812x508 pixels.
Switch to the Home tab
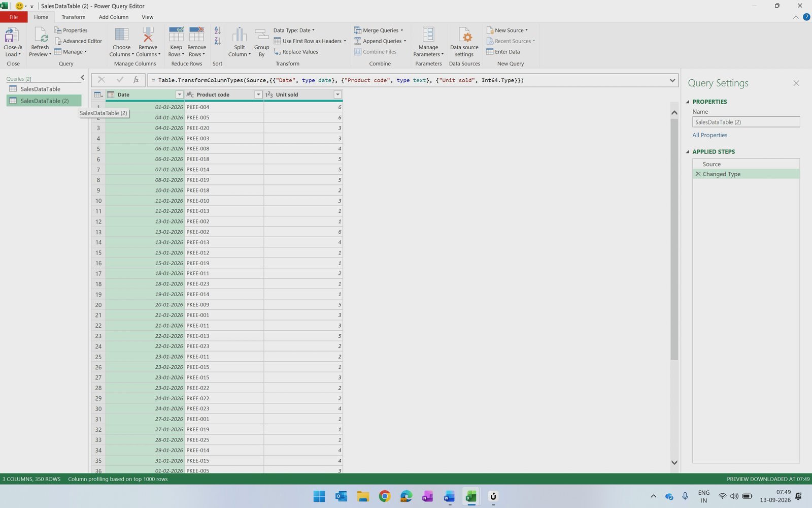(x=41, y=17)
